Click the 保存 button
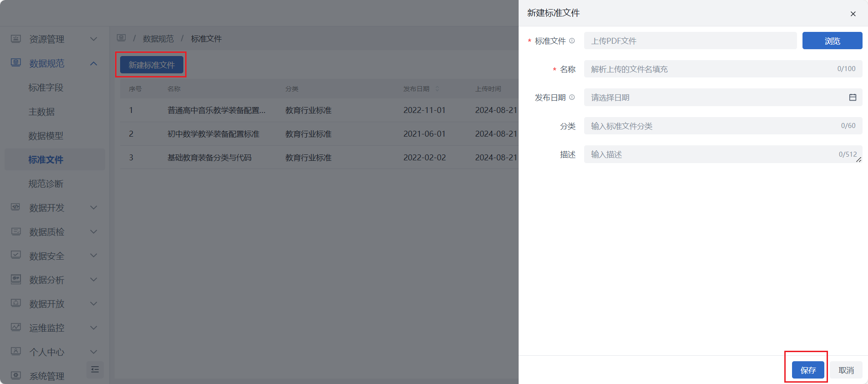The image size is (868, 384). (x=808, y=370)
